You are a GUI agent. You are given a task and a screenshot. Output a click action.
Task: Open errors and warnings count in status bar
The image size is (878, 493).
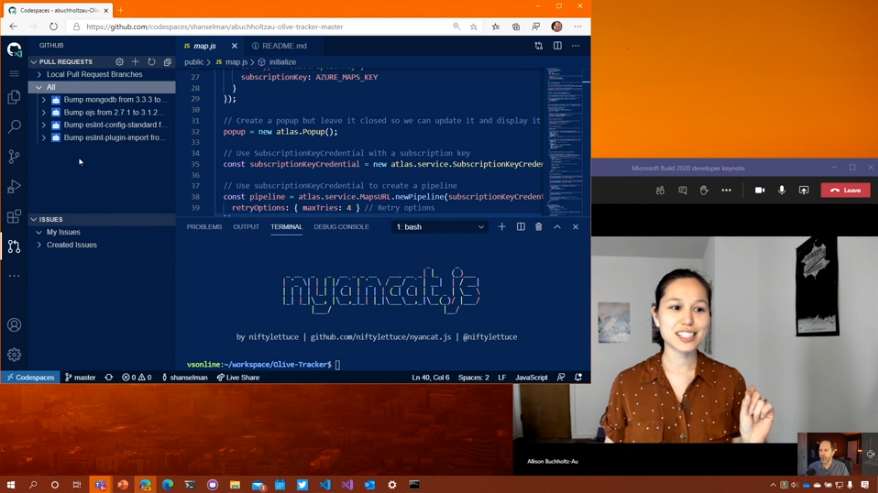click(x=137, y=378)
